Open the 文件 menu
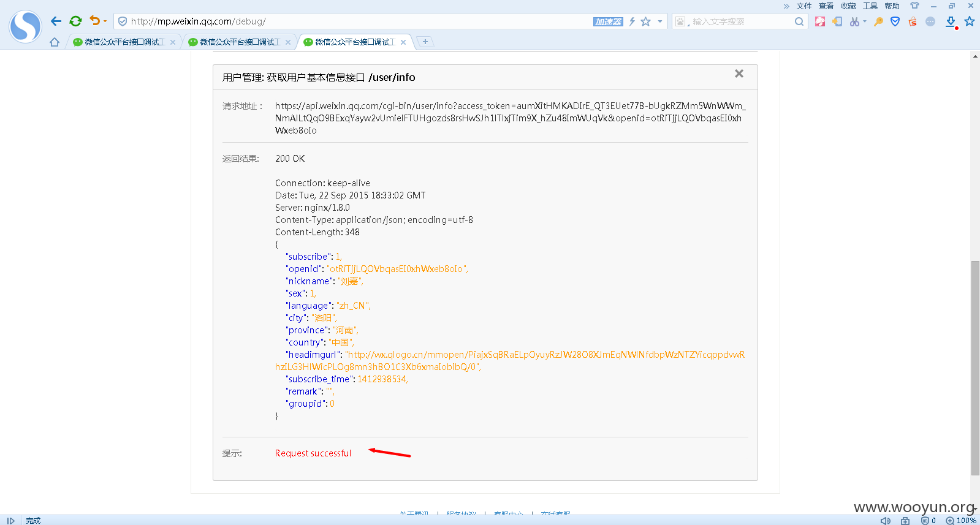This screenshot has height=525, width=980. coord(804,6)
